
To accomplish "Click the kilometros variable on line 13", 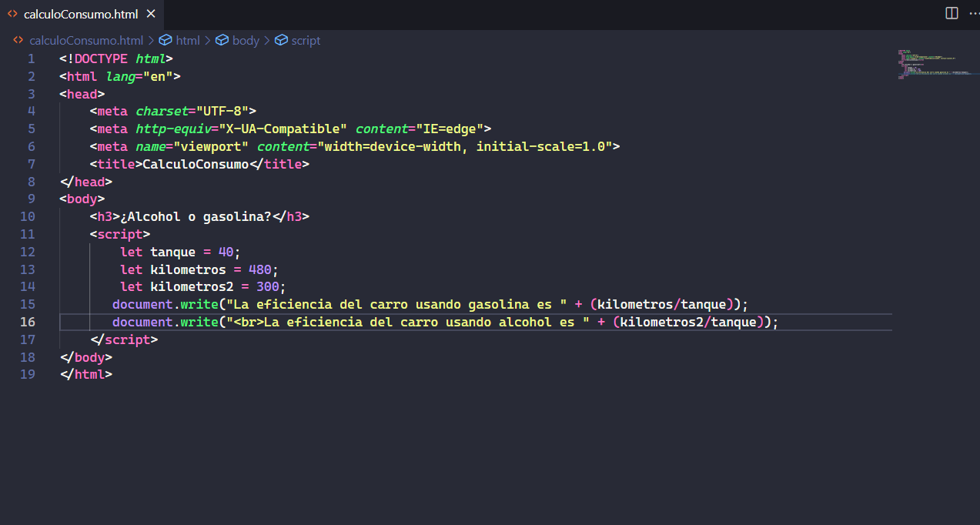I will 189,269.
